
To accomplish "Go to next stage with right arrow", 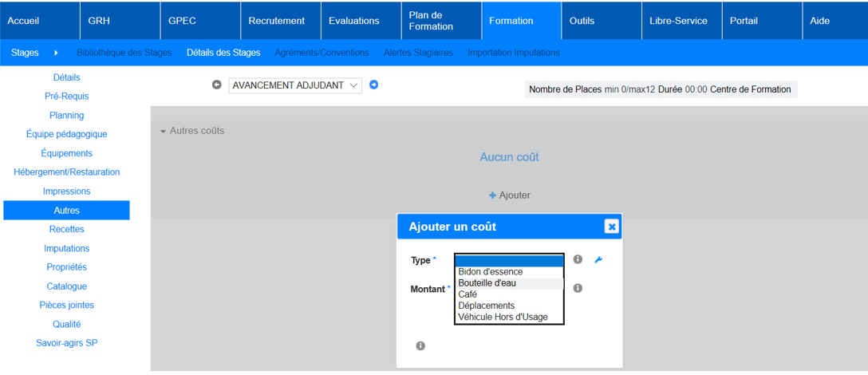I will 373,85.
